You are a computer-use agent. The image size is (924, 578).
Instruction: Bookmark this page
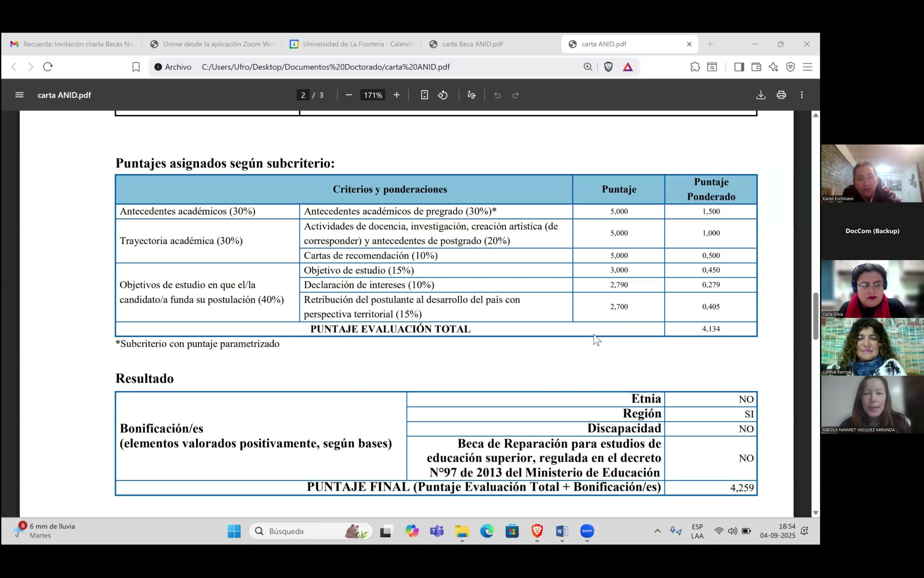(x=136, y=67)
